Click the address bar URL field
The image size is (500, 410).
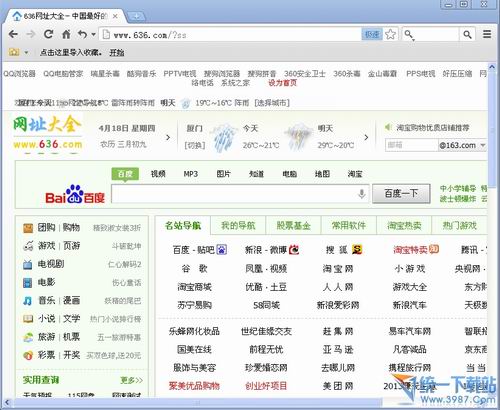pos(230,34)
